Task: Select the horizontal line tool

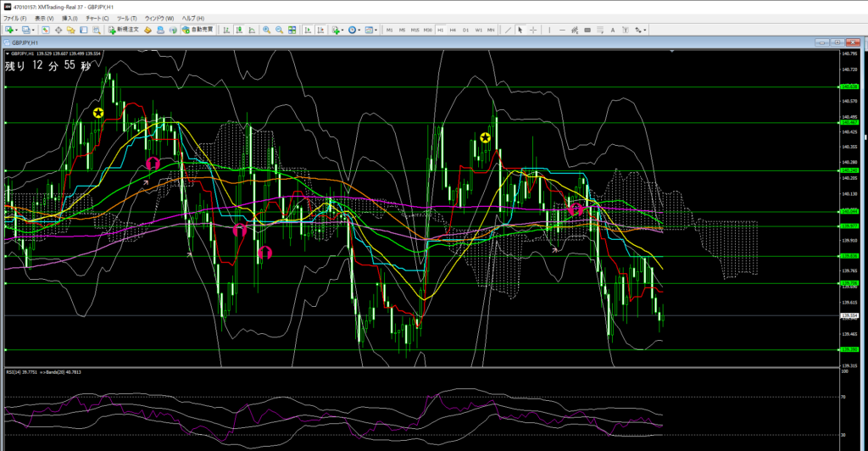Action: (x=562, y=30)
